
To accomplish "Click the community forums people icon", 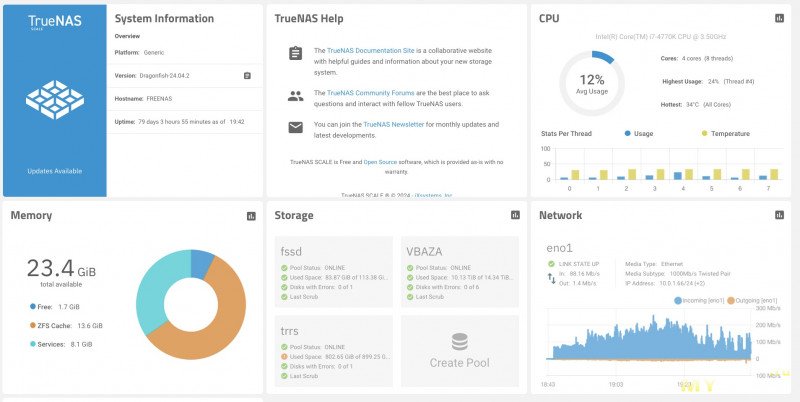I will pyautogui.click(x=295, y=97).
